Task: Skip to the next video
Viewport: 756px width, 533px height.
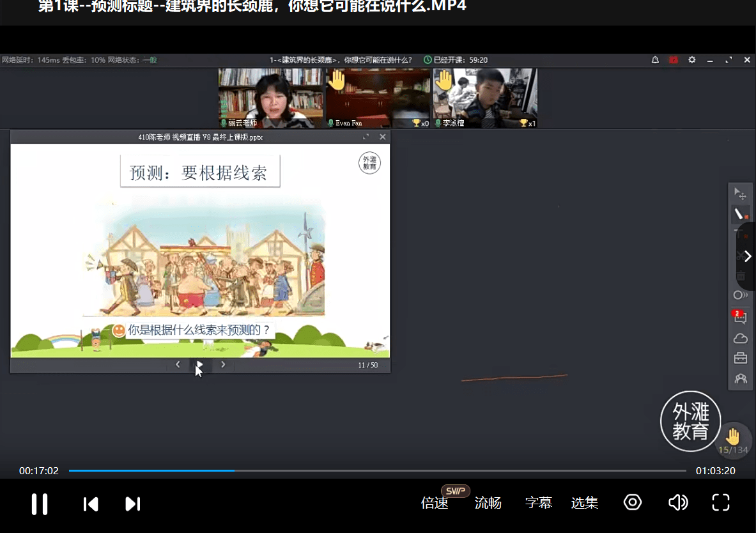Action: (x=132, y=504)
